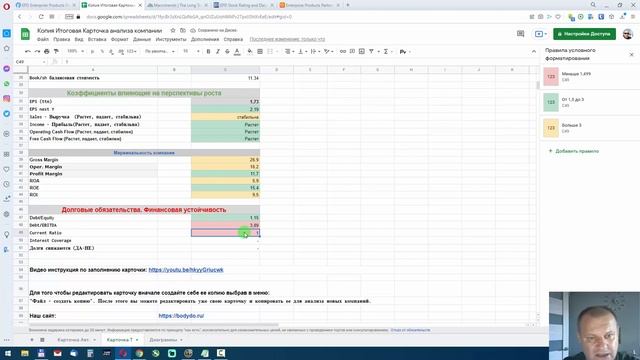Open the number format 123 dropdown
This screenshot has height=360, width=640.
pyautogui.click(x=132, y=51)
